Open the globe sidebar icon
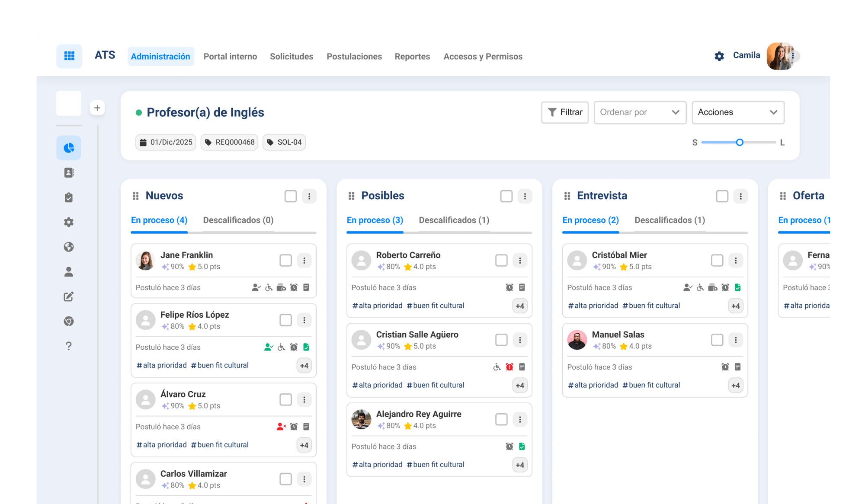Screen dimensions: 865x504 tap(69, 247)
